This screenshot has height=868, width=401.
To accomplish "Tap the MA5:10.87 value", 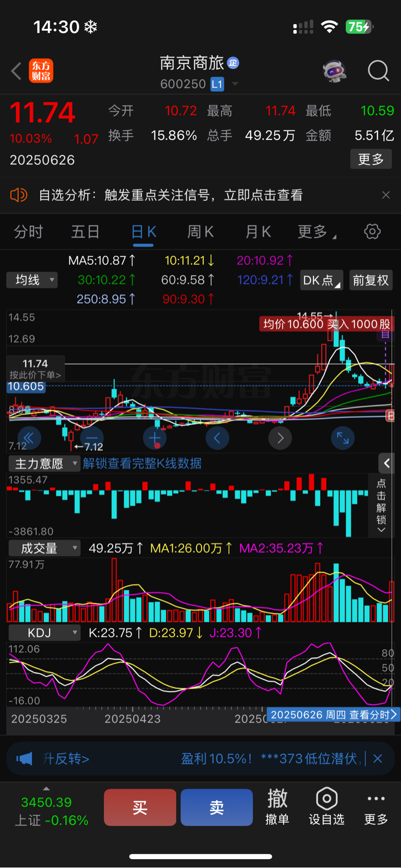I will click(102, 260).
